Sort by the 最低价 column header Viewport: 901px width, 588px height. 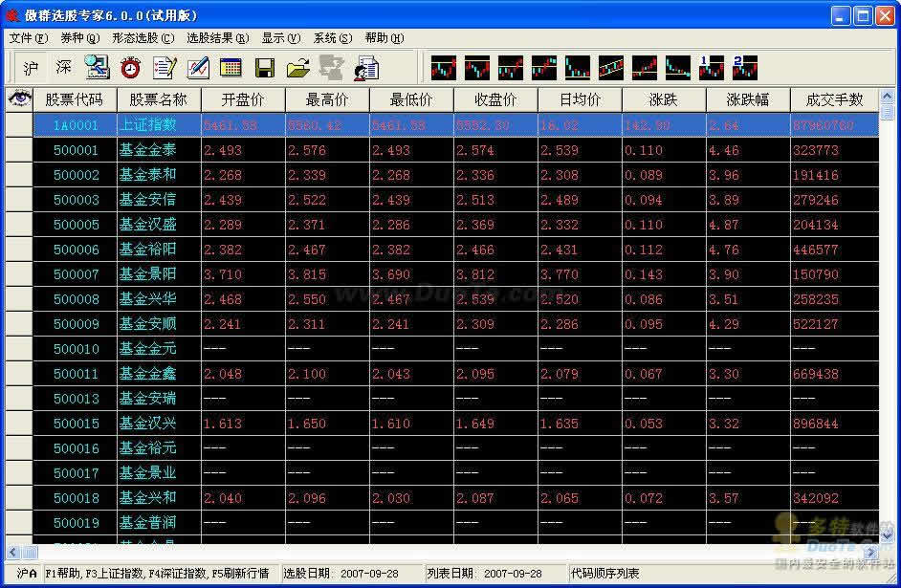pos(411,100)
